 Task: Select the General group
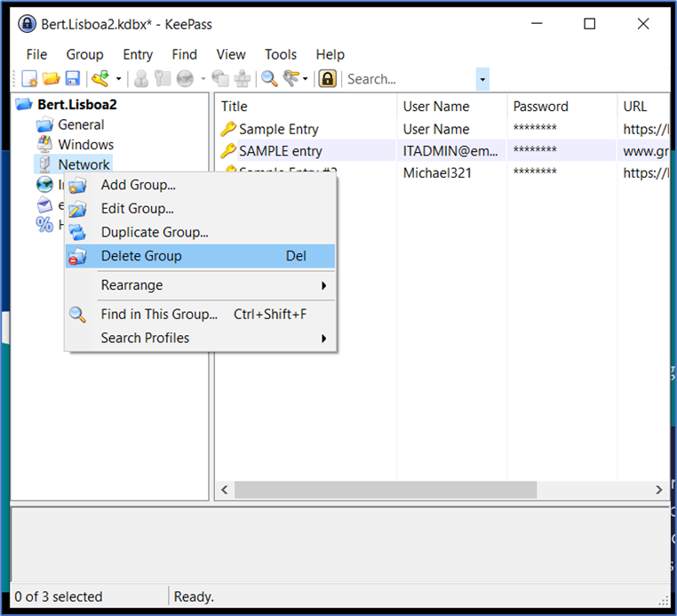pos(81,124)
